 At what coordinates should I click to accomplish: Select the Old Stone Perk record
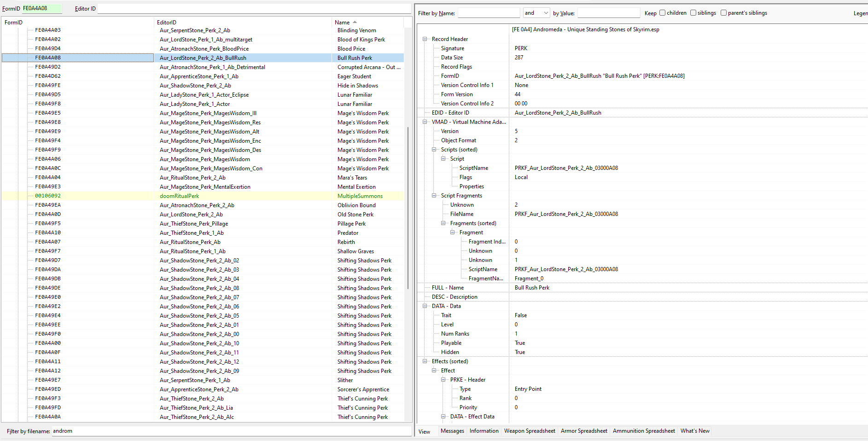pos(203,215)
